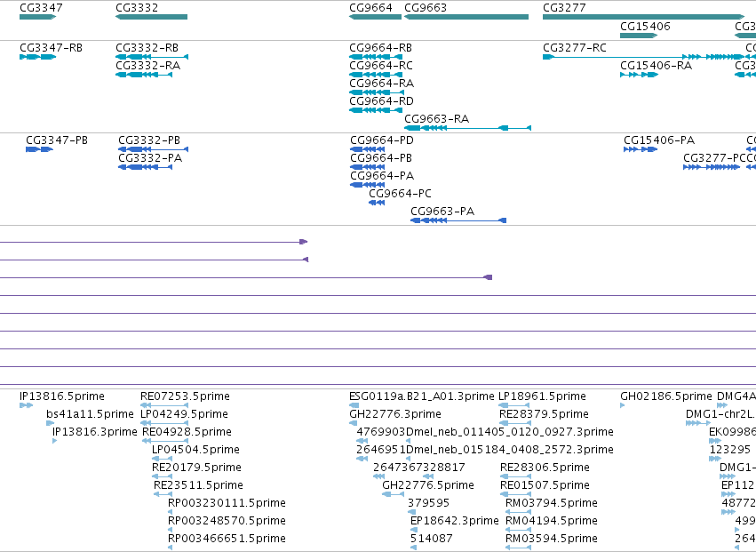This screenshot has width=756, height=552.
Task: Click the CG9664 gene feature bar
Action: click(376, 17)
